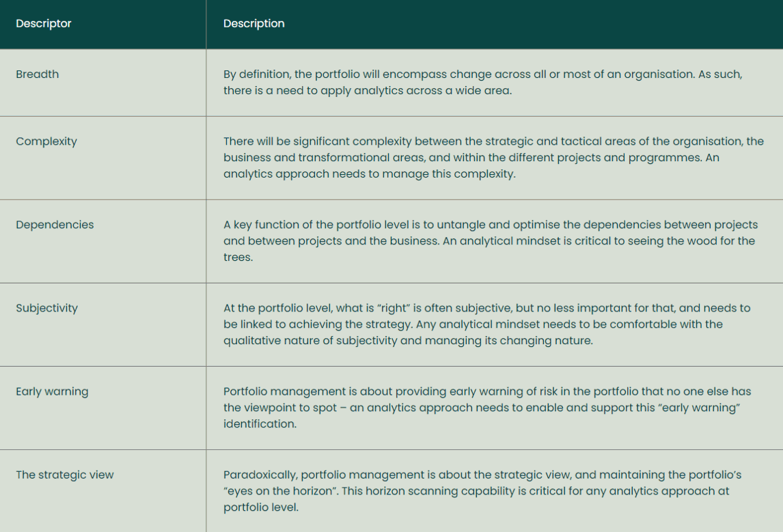Click the Description column header
783x532 pixels.
(253, 24)
